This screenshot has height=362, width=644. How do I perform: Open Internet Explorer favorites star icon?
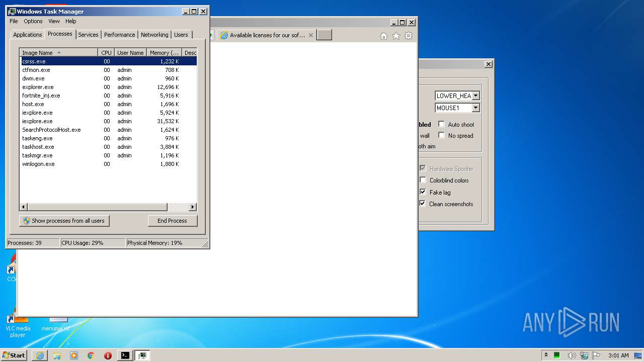point(396,36)
